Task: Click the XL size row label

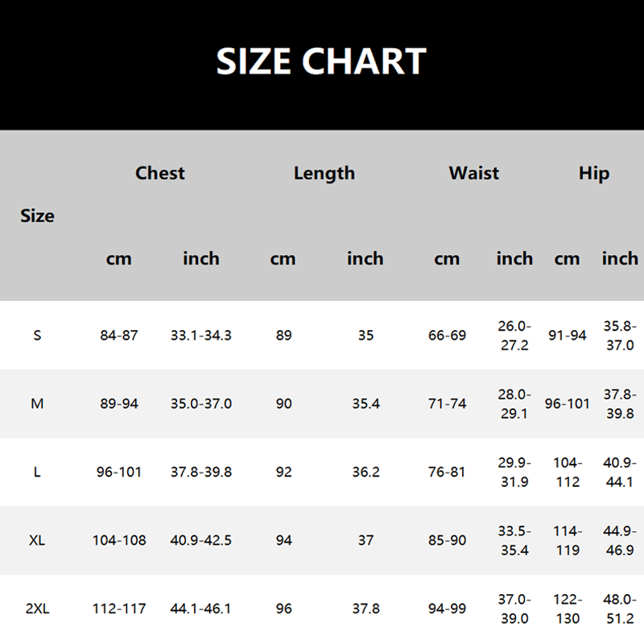Action: 37,540
